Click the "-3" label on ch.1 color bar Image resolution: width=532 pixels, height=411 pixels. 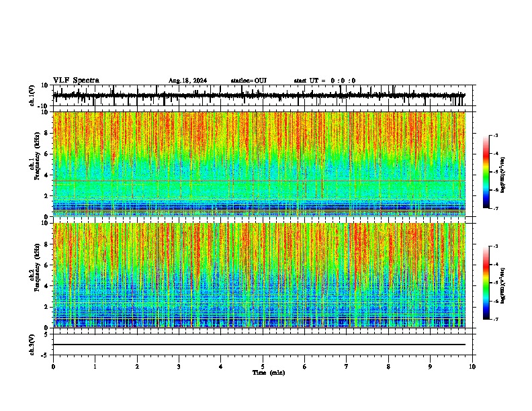(496, 135)
